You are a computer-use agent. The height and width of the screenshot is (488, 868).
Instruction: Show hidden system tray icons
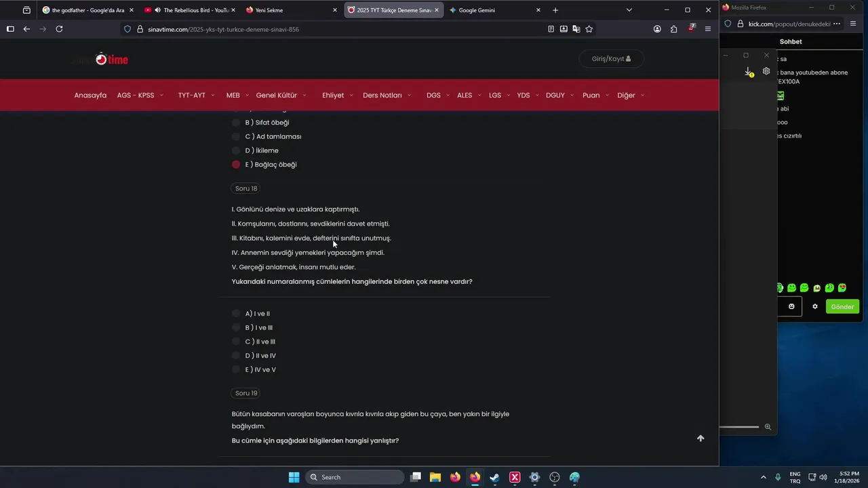pos(764,477)
